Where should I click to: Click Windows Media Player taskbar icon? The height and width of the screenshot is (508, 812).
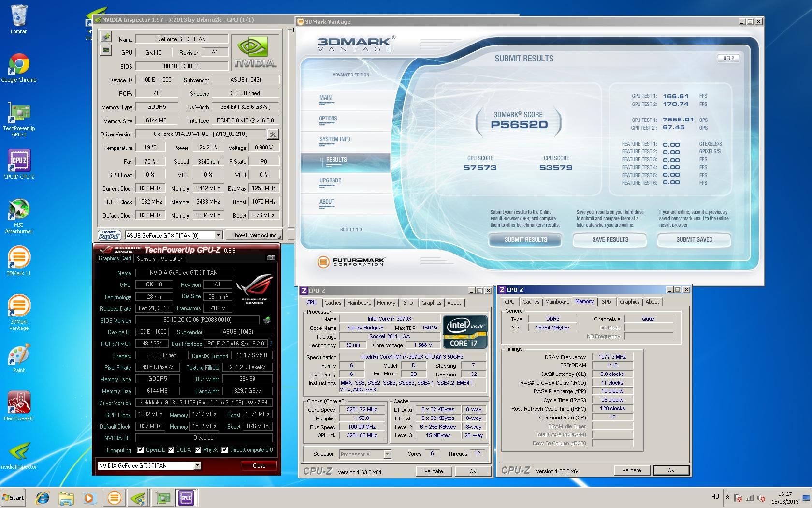click(x=89, y=497)
